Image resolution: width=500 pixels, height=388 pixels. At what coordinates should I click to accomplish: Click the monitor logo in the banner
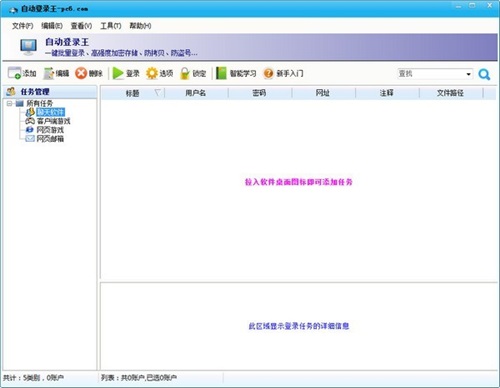pyautogui.click(x=28, y=47)
